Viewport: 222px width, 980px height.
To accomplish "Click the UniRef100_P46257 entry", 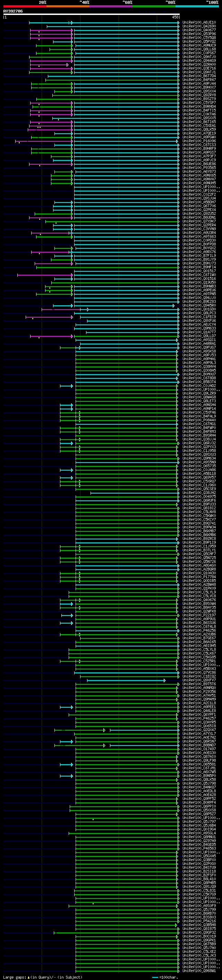I will point(199,718).
